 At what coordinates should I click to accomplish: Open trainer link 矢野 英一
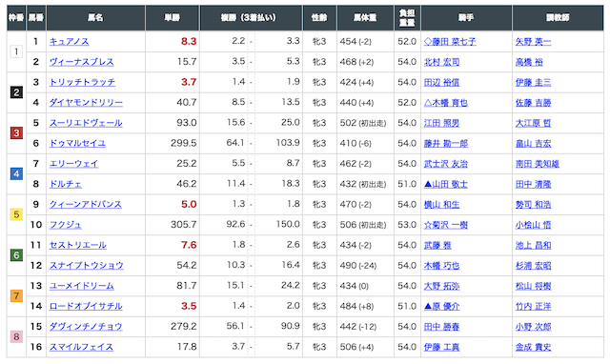[533, 42]
